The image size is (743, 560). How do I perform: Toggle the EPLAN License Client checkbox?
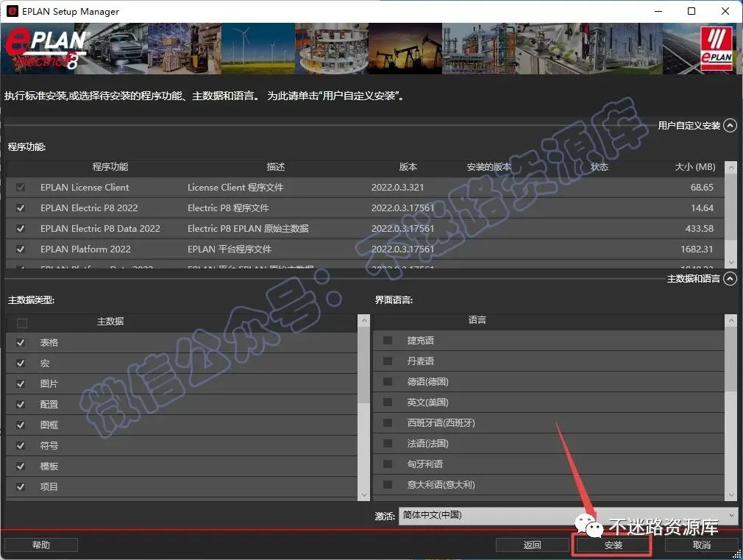pyautogui.click(x=21, y=188)
